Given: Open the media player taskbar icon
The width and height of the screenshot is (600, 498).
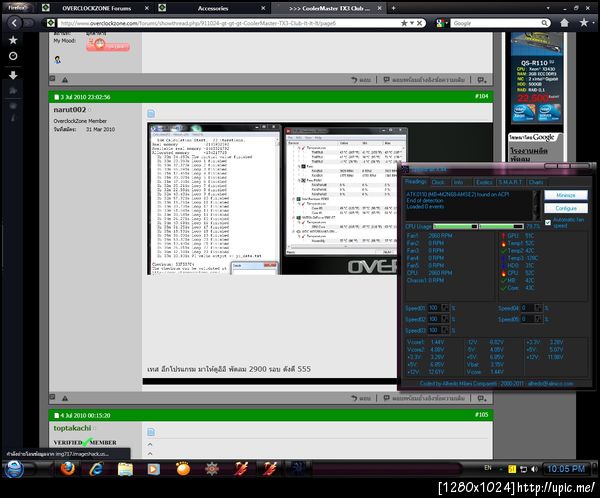Looking at the screenshot, I should tap(153, 469).
